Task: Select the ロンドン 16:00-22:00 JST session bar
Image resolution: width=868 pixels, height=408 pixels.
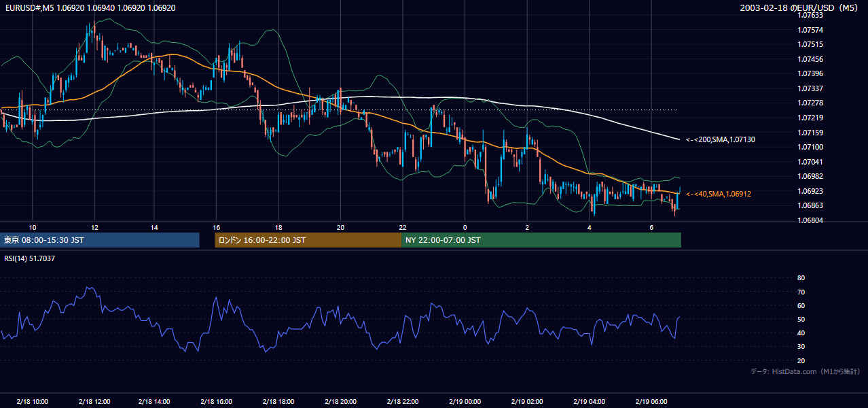Action: tap(308, 240)
